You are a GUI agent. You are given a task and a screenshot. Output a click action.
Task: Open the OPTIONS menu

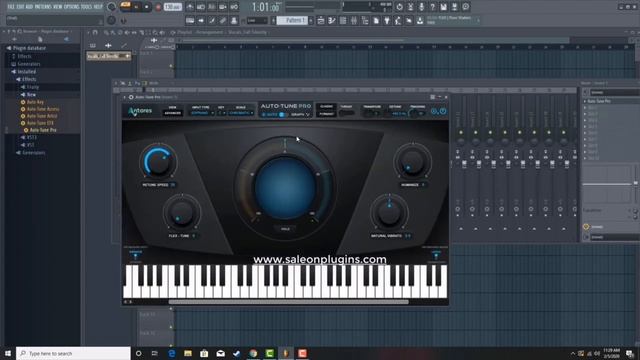pos(72,7)
